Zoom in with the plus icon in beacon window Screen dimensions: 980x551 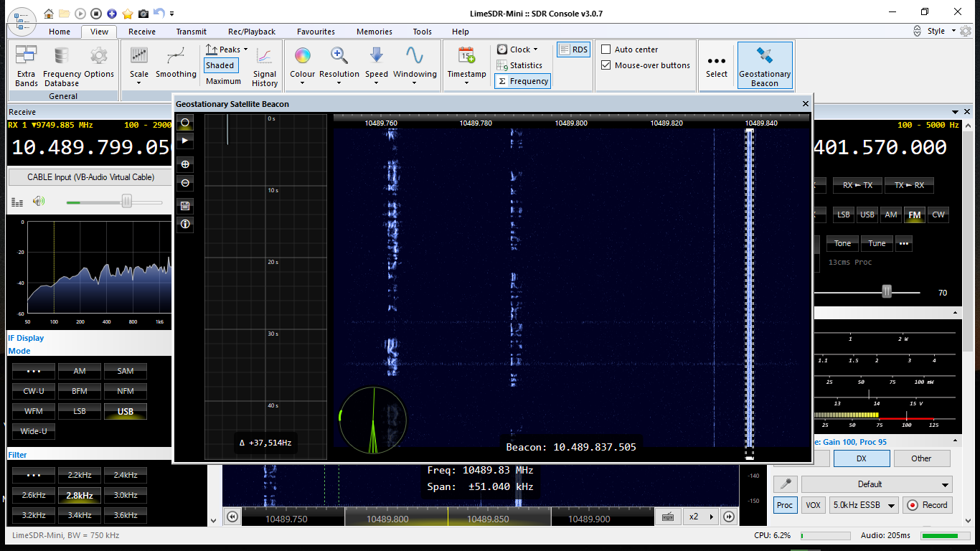point(185,164)
